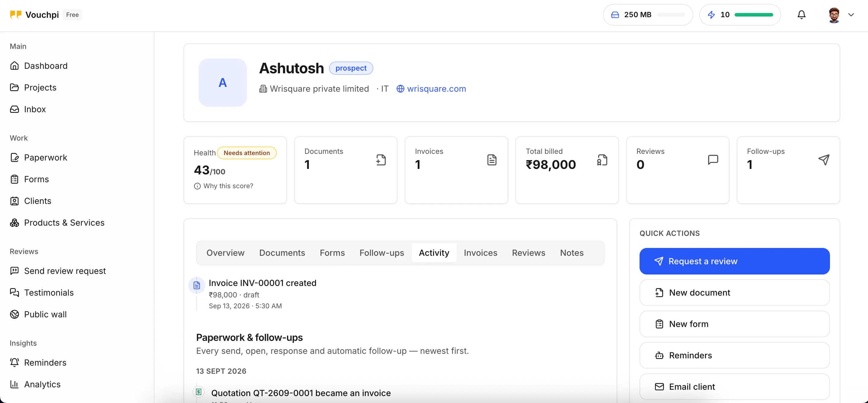Click the Request a review button
The width and height of the screenshot is (868, 403).
(x=735, y=261)
